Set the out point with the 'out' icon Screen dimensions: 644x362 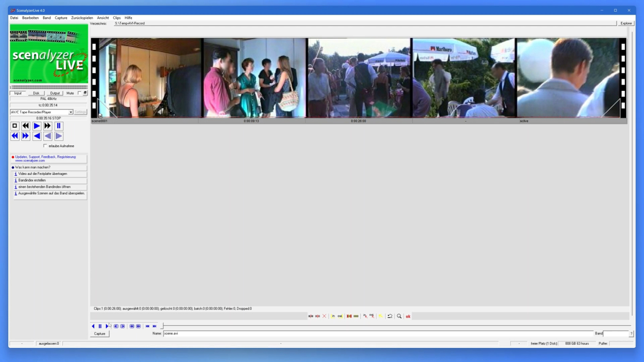coord(340,316)
